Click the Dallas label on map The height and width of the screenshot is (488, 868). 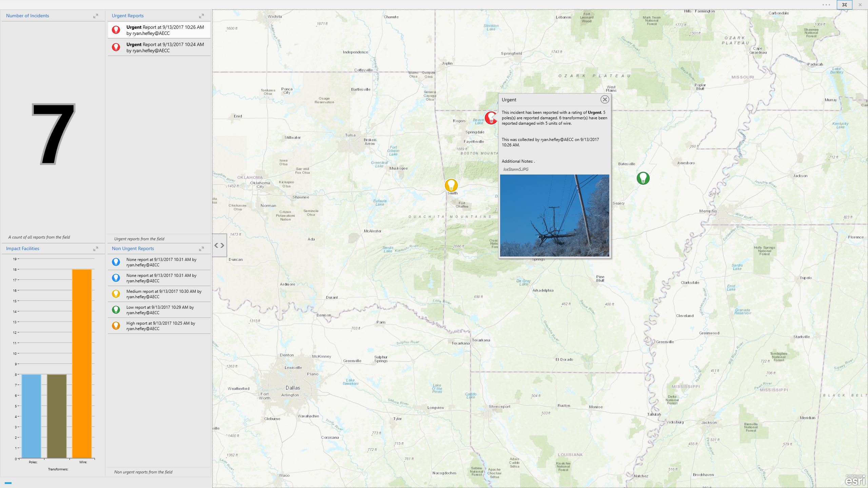tap(293, 388)
